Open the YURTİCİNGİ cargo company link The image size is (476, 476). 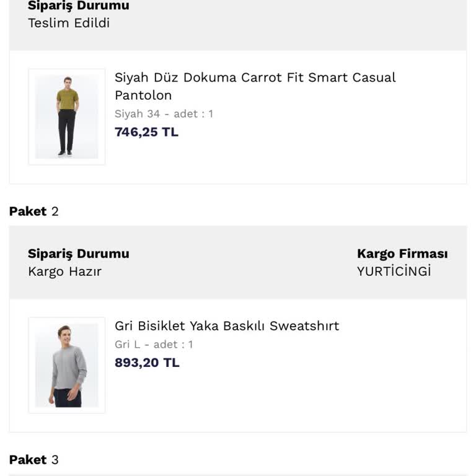tap(394, 271)
